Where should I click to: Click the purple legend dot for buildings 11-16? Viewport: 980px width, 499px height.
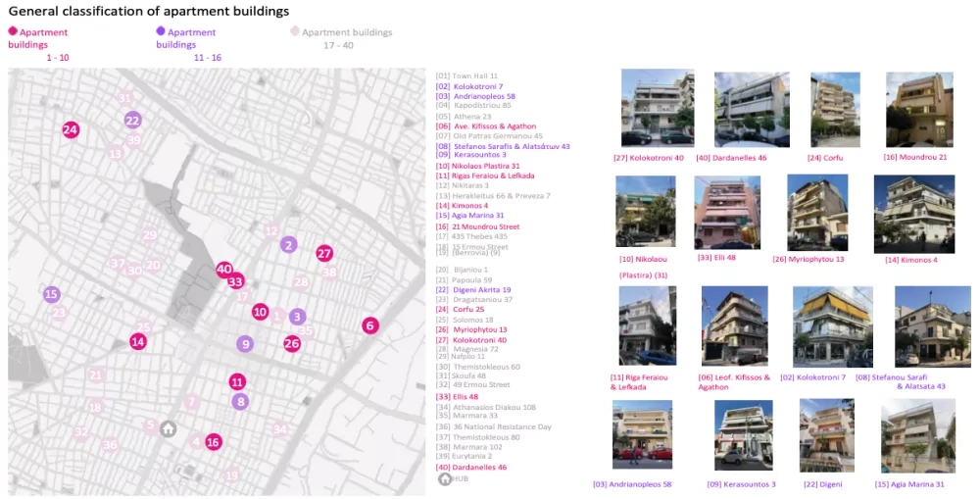(161, 31)
